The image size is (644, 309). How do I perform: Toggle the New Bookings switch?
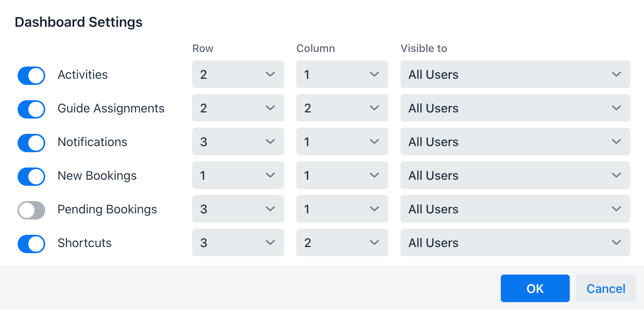[x=31, y=176]
